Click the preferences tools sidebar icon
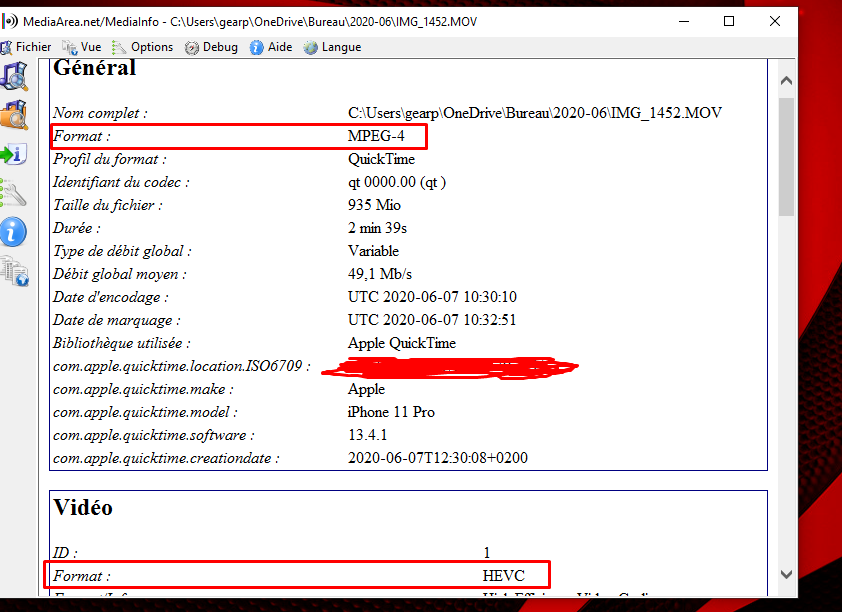The image size is (842, 612). pyautogui.click(x=14, y=193)
